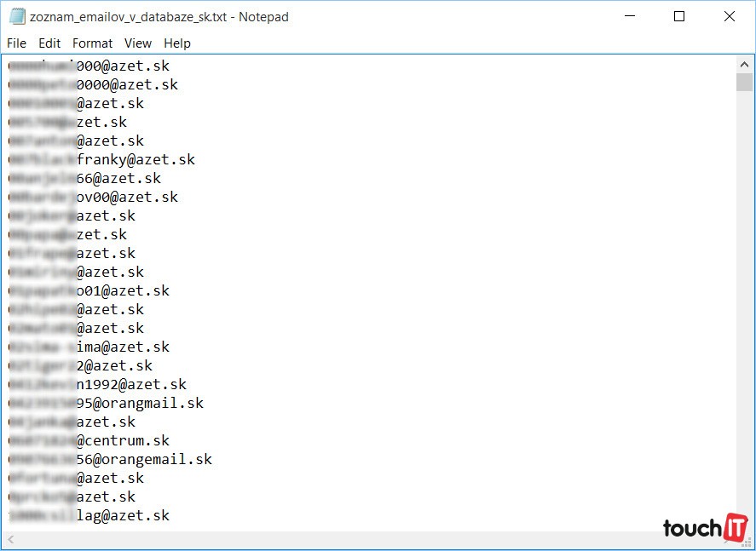Click the line ending o01@azet.sk
Screen dimensions: 756x551
(89, 291)
